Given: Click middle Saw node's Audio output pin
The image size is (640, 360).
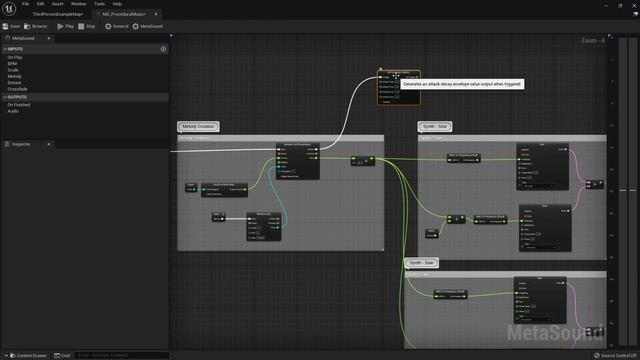Looking at the screenshot, I should pos(568,211).
